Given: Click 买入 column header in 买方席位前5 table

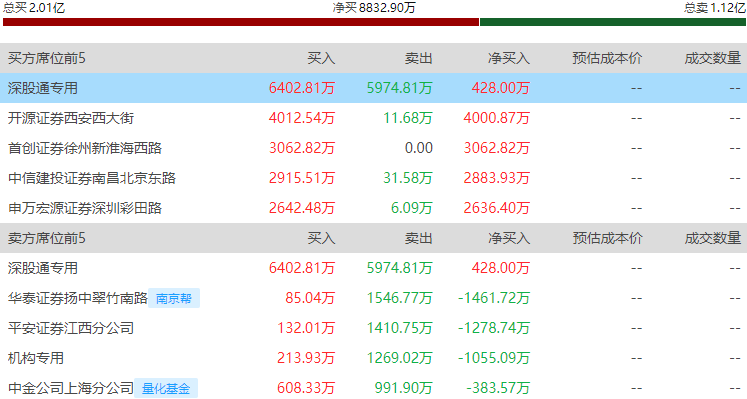Looking at the screenshot, I should [x=321, y=58].
